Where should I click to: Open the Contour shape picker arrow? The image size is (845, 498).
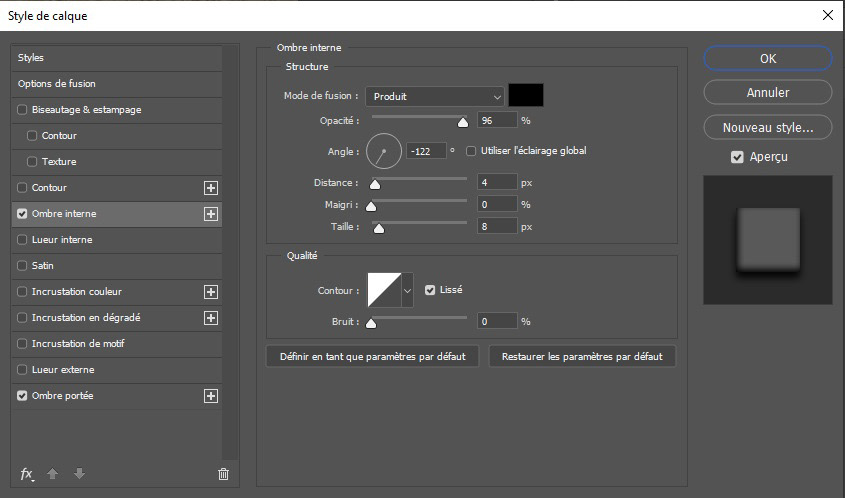pos(407,290)
